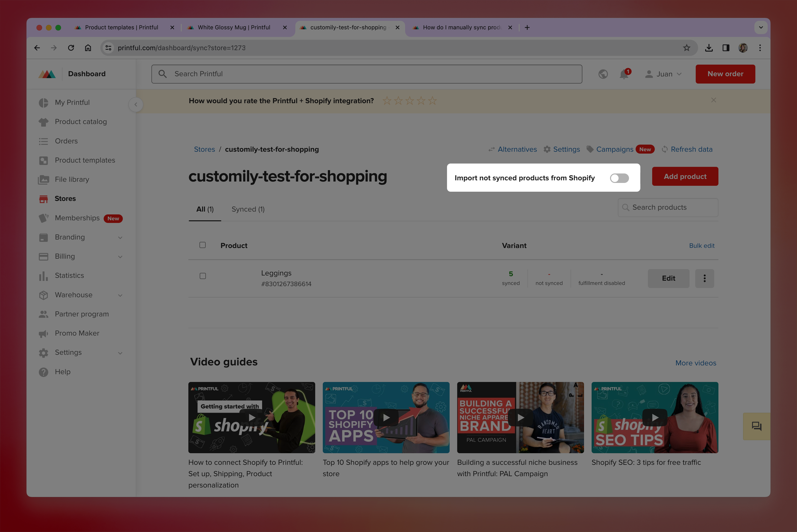The width and height of the screenshot is (797, 532).
Task: Go to Stores breadcrumb
Action: pos(204,149)
